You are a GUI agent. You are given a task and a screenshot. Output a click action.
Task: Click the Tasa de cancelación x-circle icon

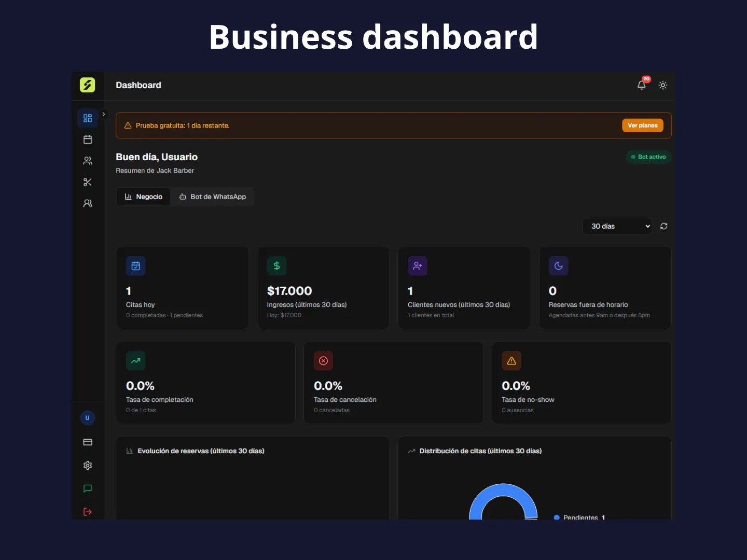tap(324, 361)
